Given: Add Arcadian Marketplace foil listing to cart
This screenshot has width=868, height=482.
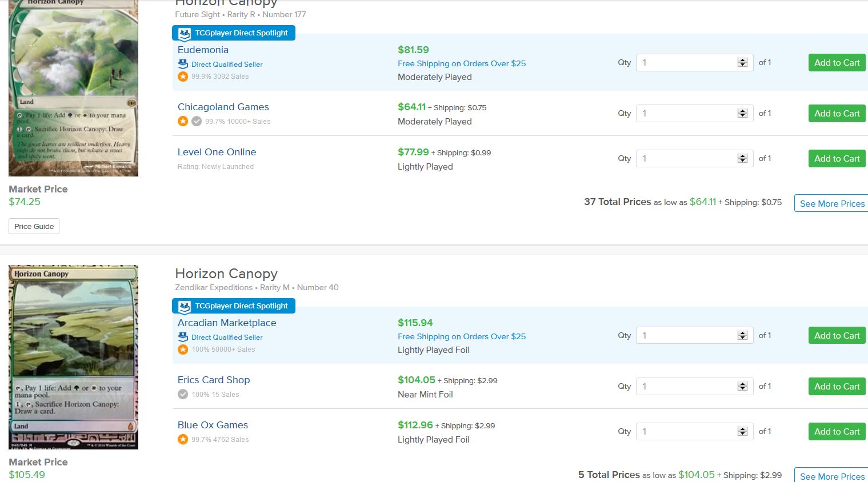Looking at the screenshot, I should [837, 336].
